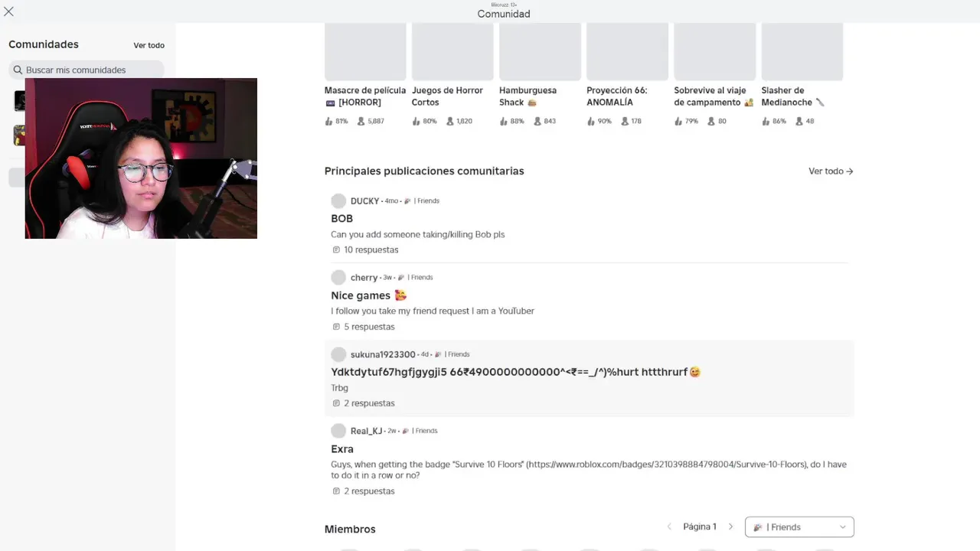Expand the Friends role dropdown
The height and width of the screenshot is (551, 980).
(799, 527)
